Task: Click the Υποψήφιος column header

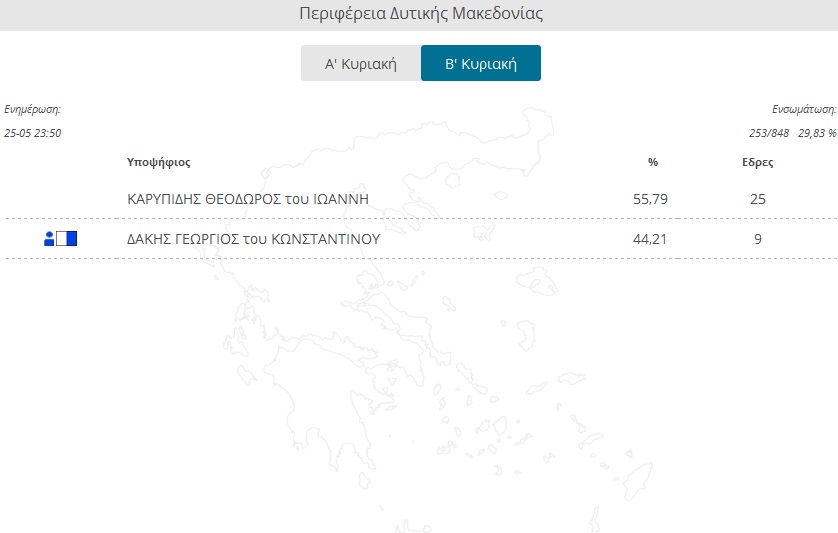Action: pyautogui.click(x=159, y=162)
